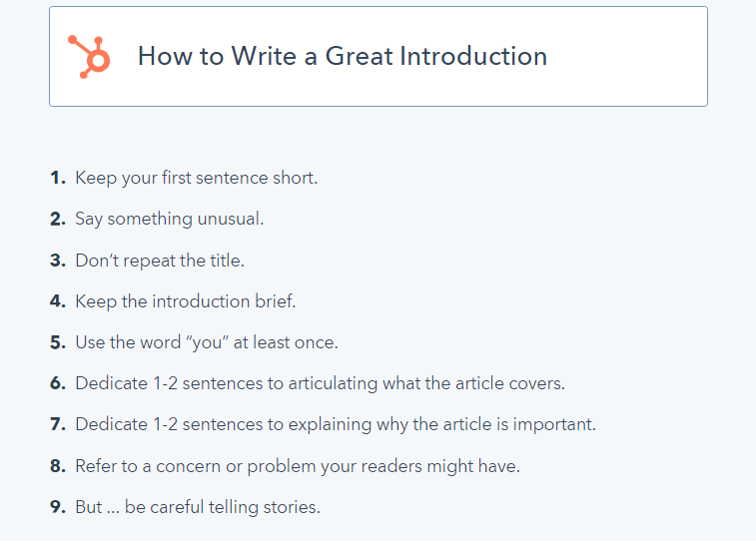Screen dimensions: 756x541
Task: Click the orange HubSpot sprocket logo
Action: [x=89, y=56]
